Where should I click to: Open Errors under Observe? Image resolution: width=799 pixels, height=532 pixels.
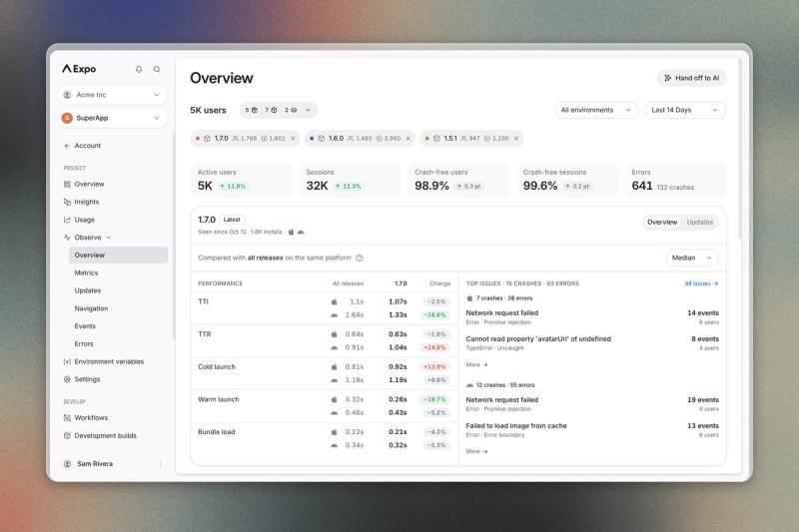click(x=84, y=344)
